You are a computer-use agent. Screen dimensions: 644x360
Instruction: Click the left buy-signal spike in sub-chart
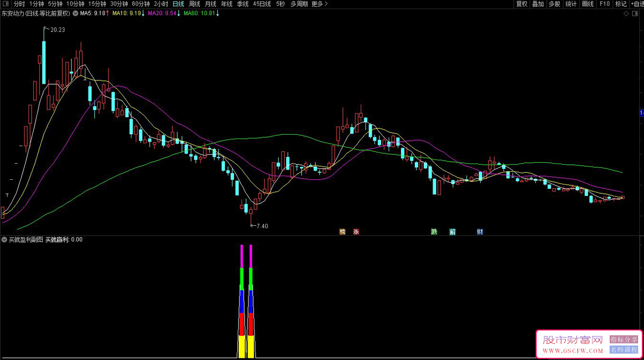(x=241, y=300)
